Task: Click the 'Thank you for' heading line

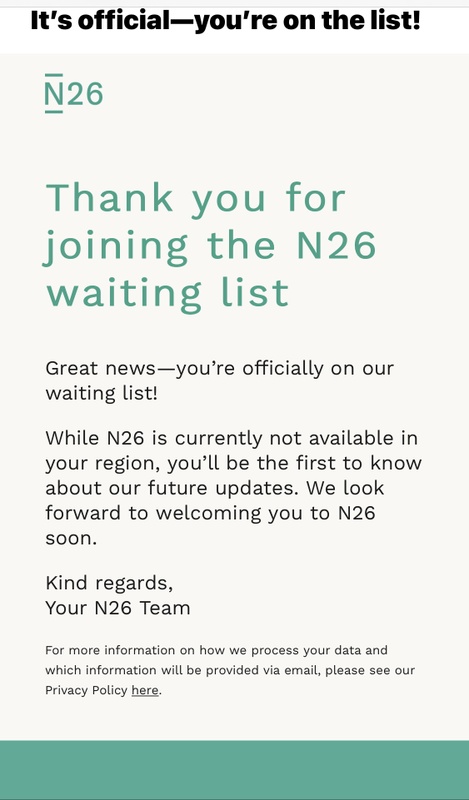Action: pyautogui.click(x=196, y=197)
